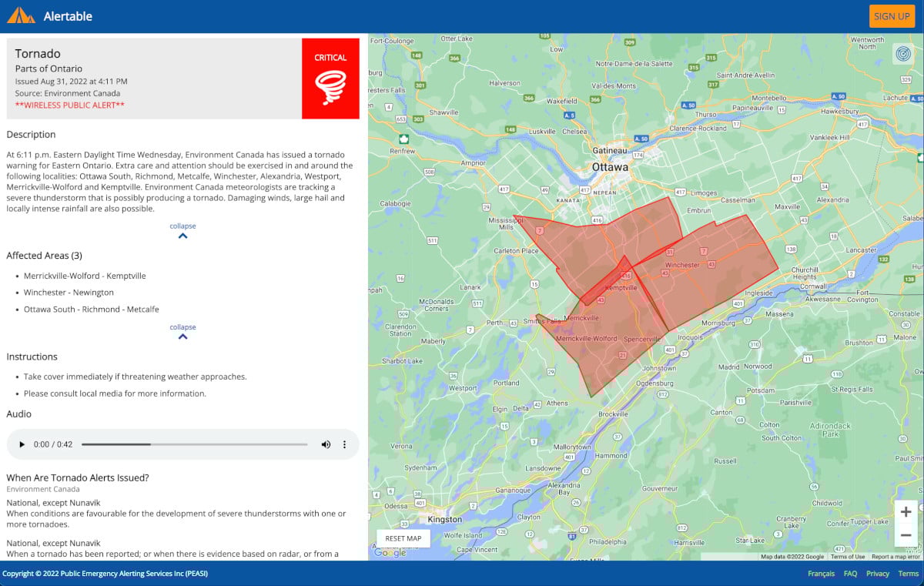924x586 pixels.
Task: Zoom out using the map minus icon
Action: (x=906, y=534)
